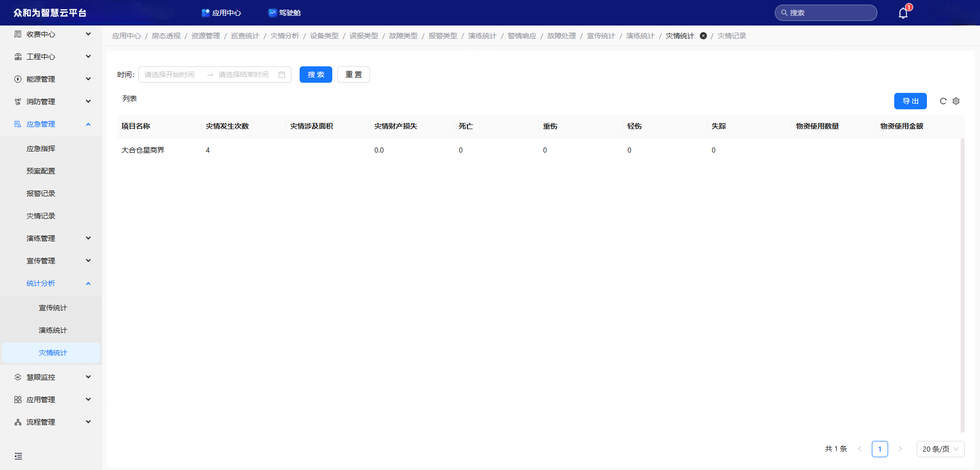Open 驾驶舱 in the top navigation

click(x=285, y=13)
